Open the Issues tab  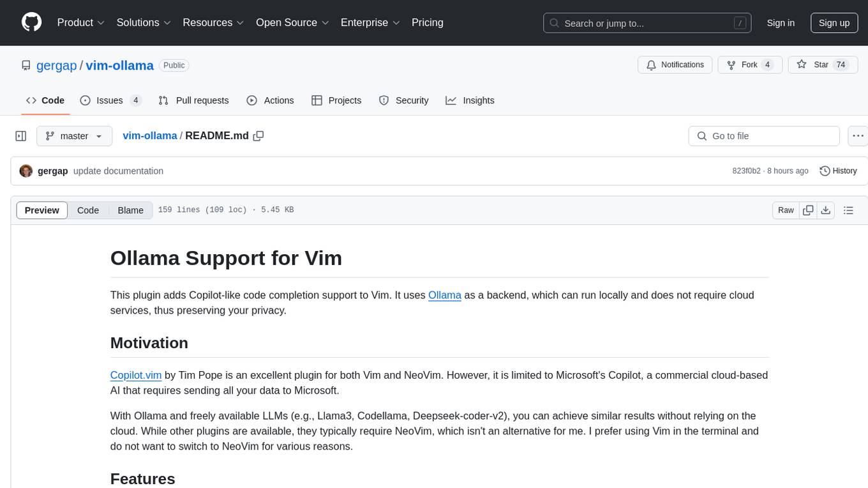(x=110, y=100)
